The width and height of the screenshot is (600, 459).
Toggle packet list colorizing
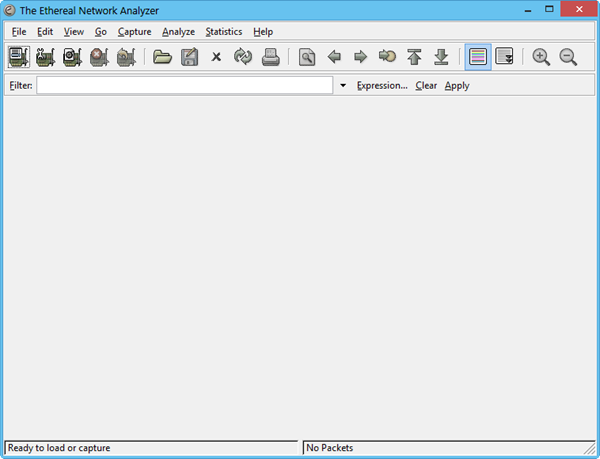(478, 57)
